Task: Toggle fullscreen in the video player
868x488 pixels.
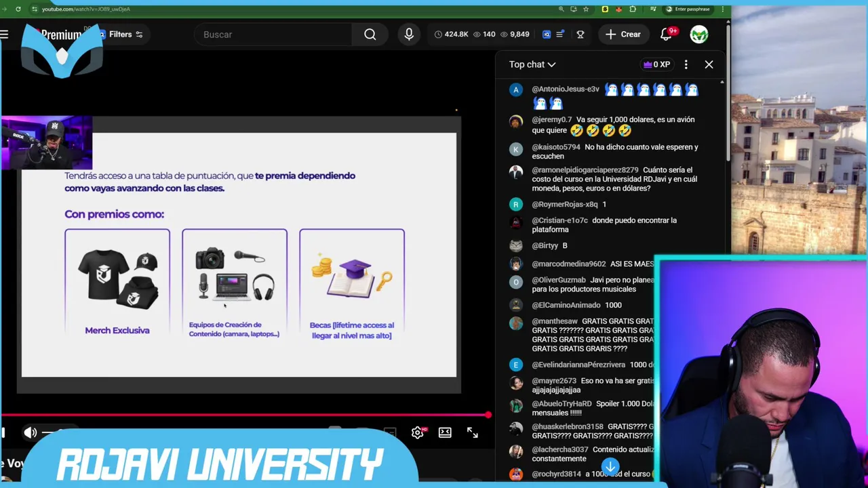Action: click(x=473, y=432)
